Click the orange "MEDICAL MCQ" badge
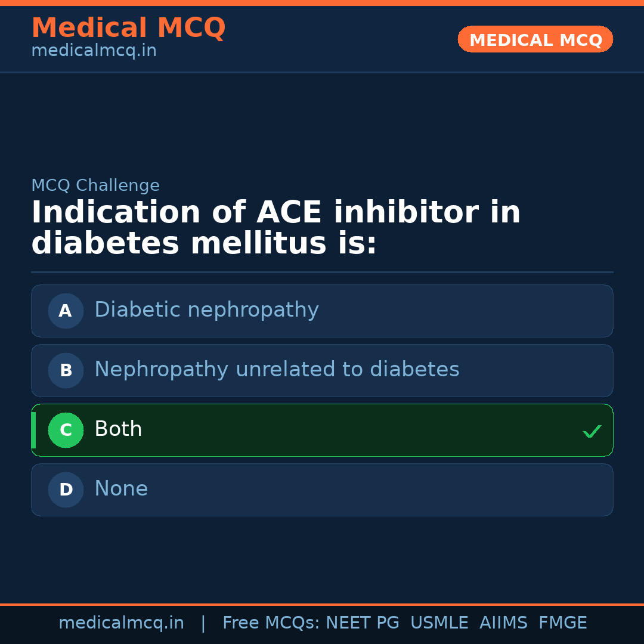 pos(535,40)
